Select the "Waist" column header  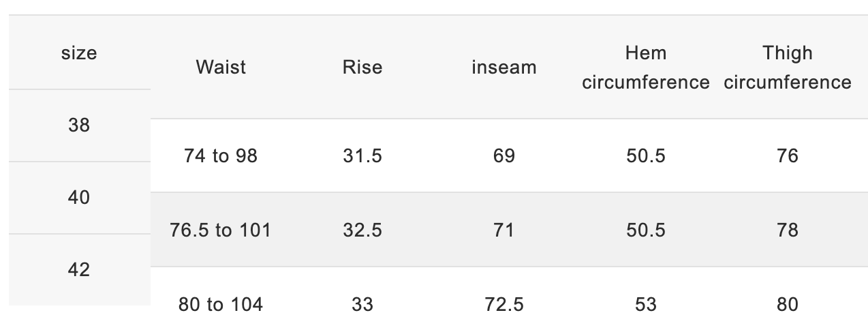221,67
